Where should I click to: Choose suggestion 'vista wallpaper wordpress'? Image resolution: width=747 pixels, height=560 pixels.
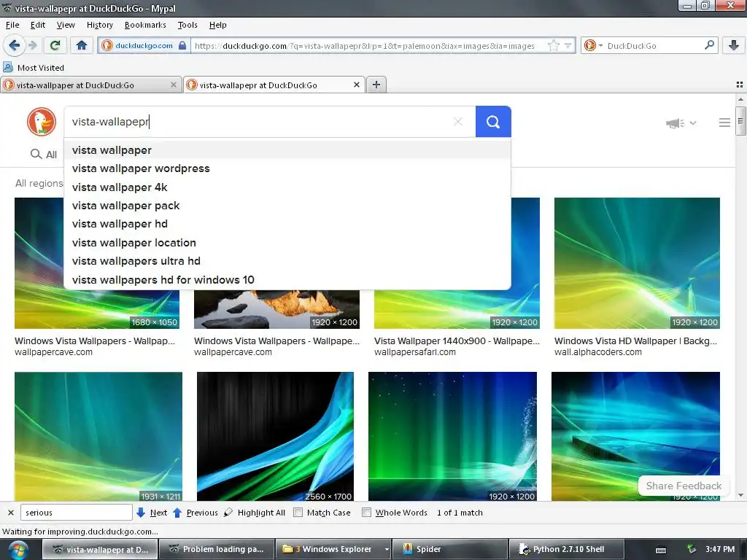[x=287, y=168]
